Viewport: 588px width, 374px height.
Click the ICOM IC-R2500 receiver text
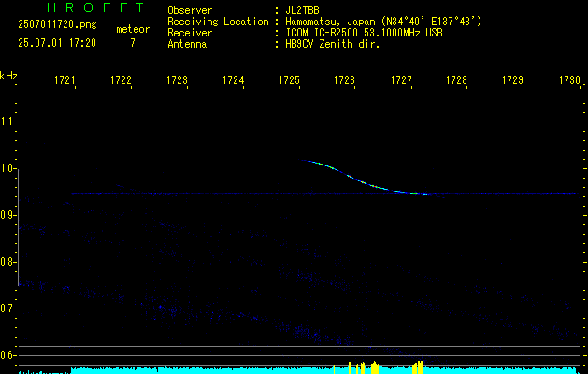tap(364, 33)
